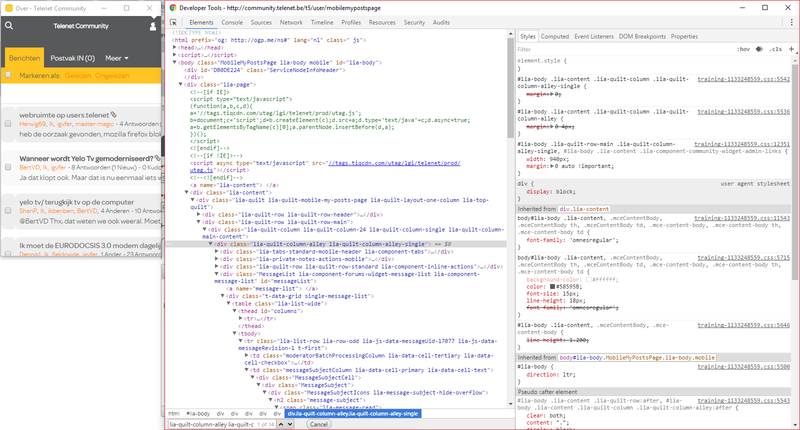
Task: Expand the lia-quilt-row-header div node
Action: 198,215
